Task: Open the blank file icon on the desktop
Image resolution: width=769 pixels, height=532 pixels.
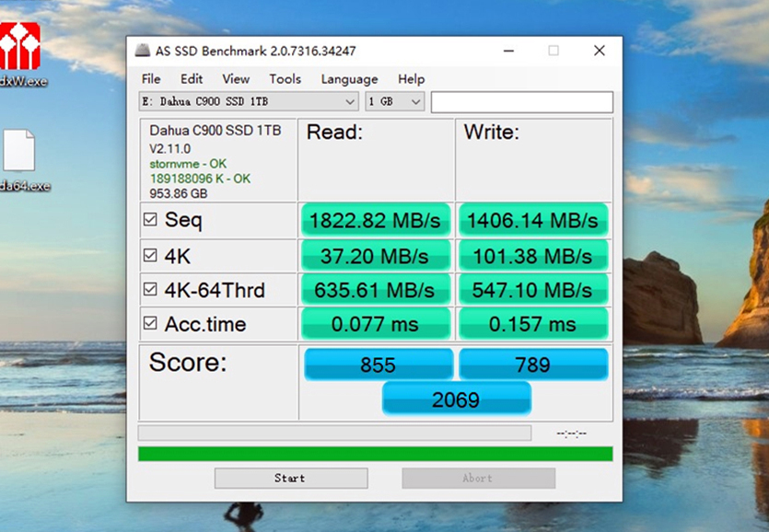Action: point(18,150)
